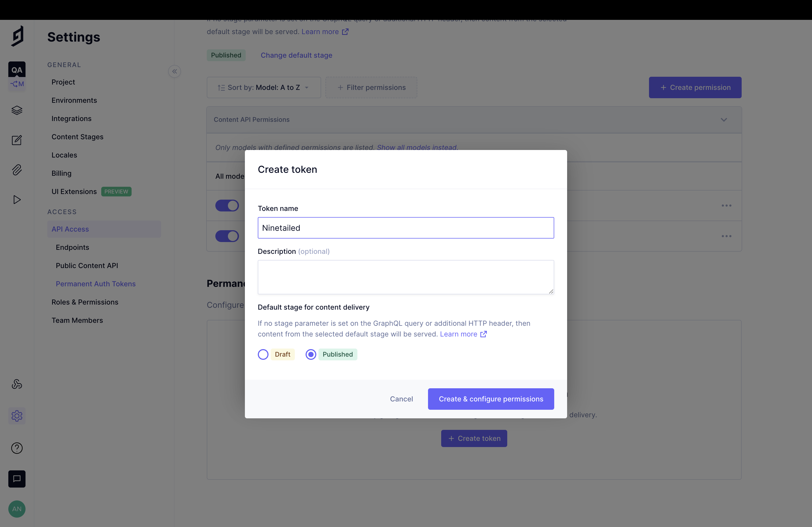Open the API Playground play icon
This screenshot has height=527, width=812.
point(17,199)
